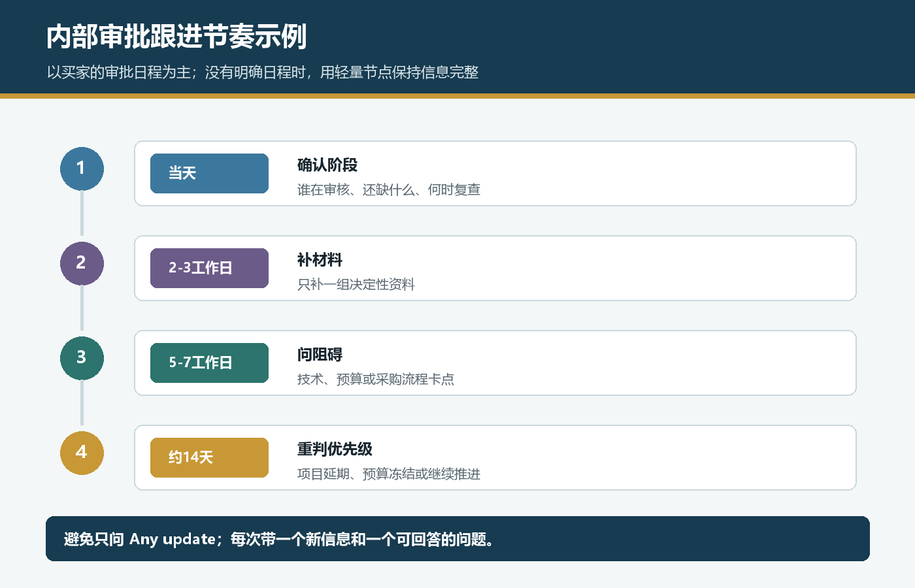Click the title 内部审批跟进节奏示例
Image resolution: width=915 pixels, height=588 pixels.
[x=176, y=37]
